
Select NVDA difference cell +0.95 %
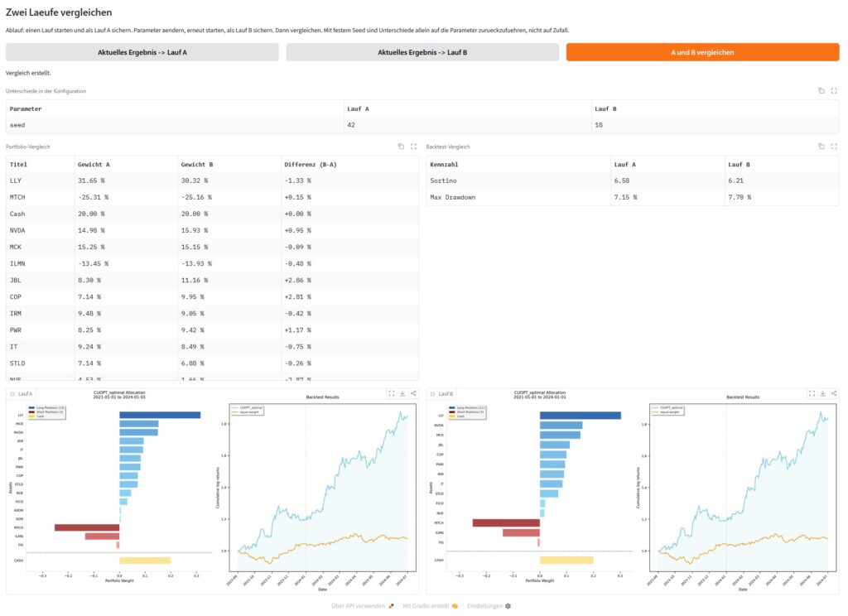tap(349, 230)
